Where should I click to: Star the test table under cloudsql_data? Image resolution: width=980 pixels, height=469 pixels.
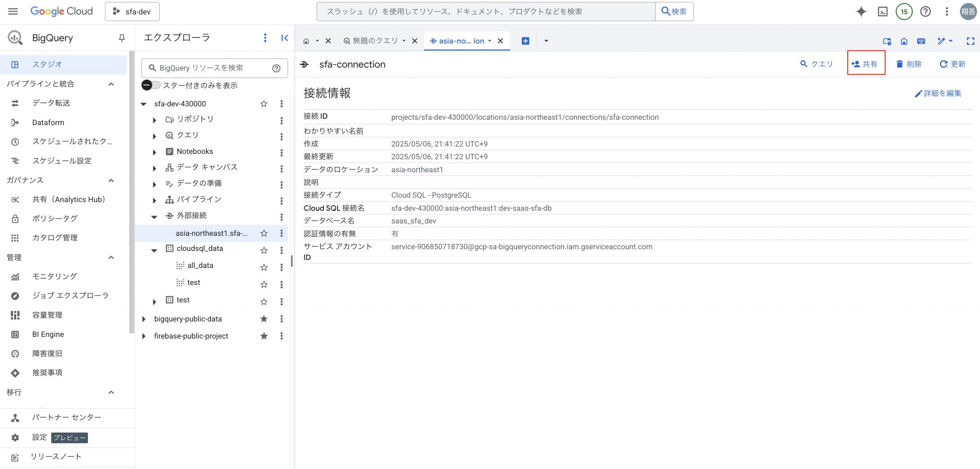coord(264,284)
